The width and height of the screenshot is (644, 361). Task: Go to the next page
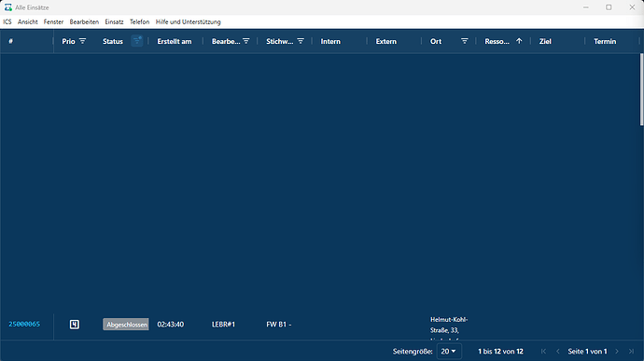coord(617,351)
